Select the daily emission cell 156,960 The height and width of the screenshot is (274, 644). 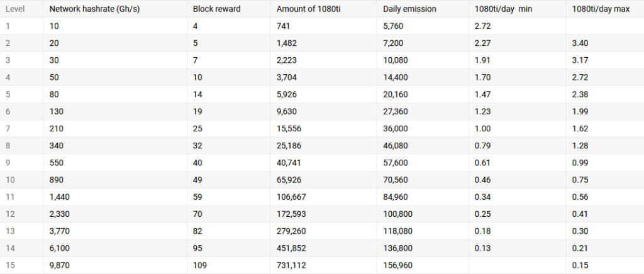(423, 265)
